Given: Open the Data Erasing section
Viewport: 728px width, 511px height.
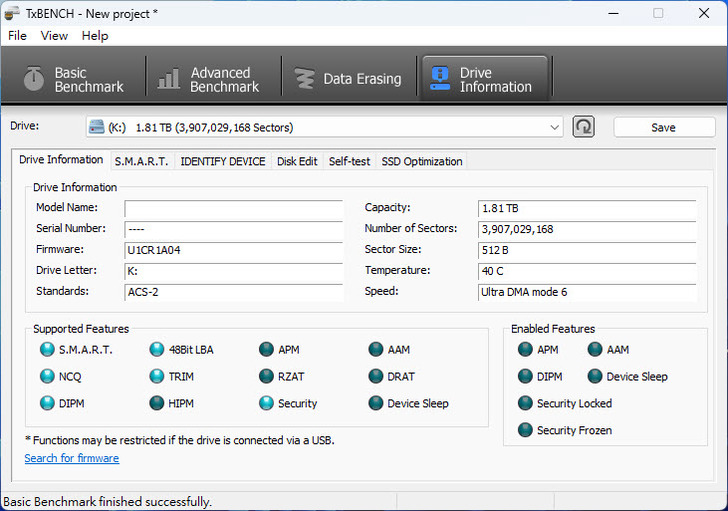Looking at the screenshot, I should (x=347, y=79).
